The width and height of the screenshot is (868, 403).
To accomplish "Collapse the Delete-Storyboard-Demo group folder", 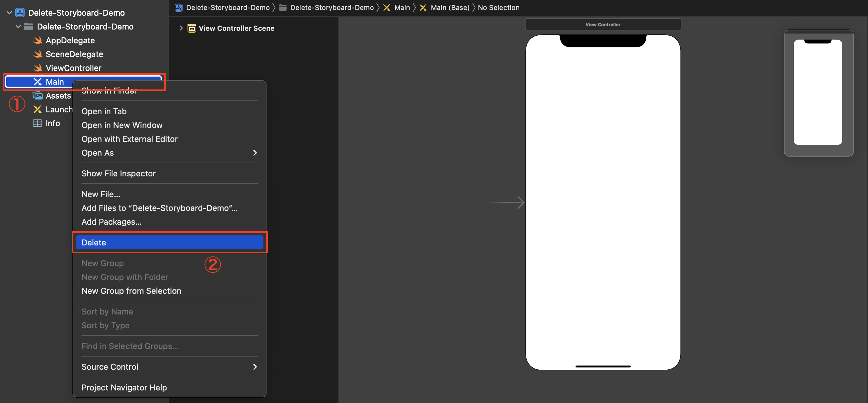I will pyautogui.click(x=18, y=27).
